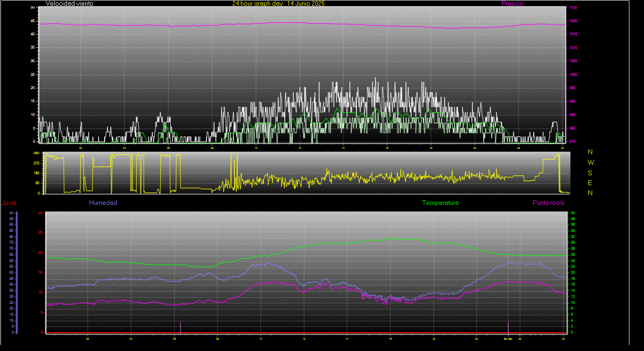
Task: Click 28 on the green temperature axis
Action: [573, 248]
